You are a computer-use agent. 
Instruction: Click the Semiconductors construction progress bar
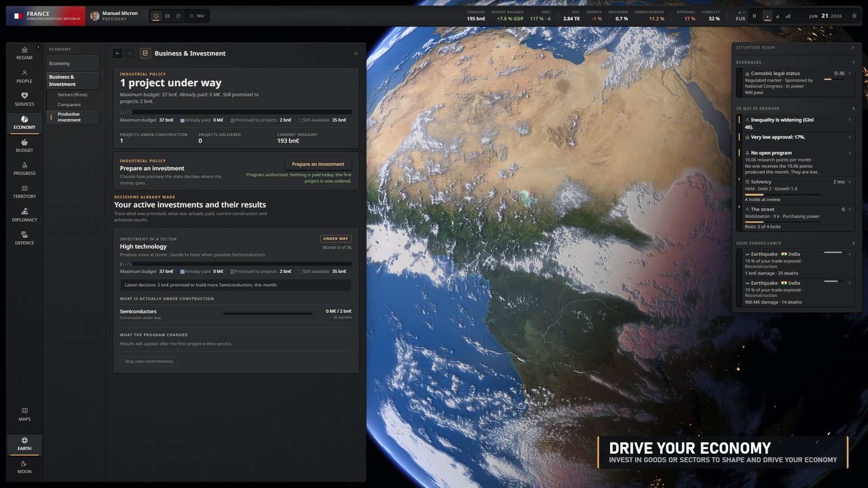coord(268,314)
